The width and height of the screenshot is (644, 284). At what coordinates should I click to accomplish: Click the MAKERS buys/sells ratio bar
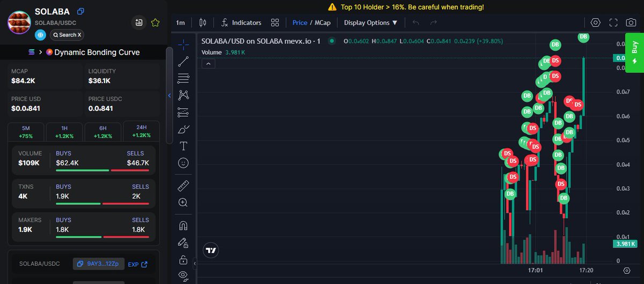(103, 237)
